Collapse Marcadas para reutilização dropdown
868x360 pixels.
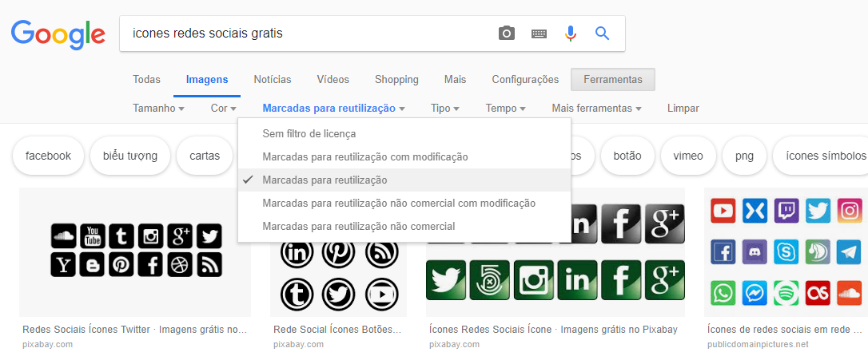(334, 109)
